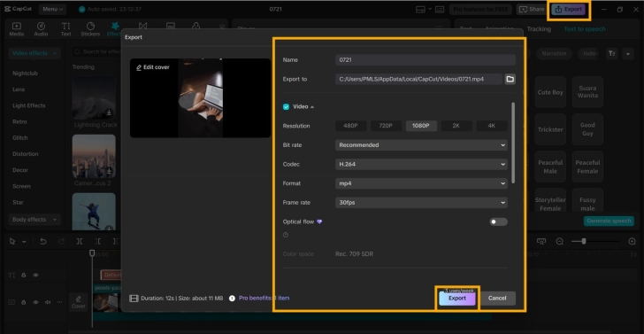Collapse the Video effects category
Screen dimensions: 644x334
[34, 53]
